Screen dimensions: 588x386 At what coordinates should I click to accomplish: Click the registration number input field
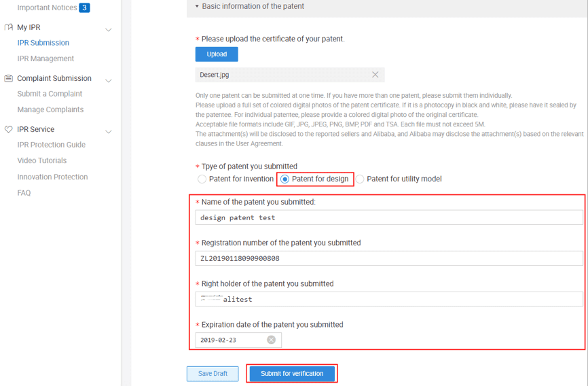388,258
